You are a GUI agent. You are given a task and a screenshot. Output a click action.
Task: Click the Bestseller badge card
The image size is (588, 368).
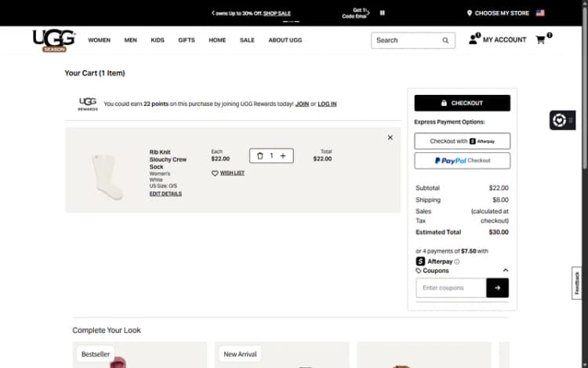tap(96, 354)
